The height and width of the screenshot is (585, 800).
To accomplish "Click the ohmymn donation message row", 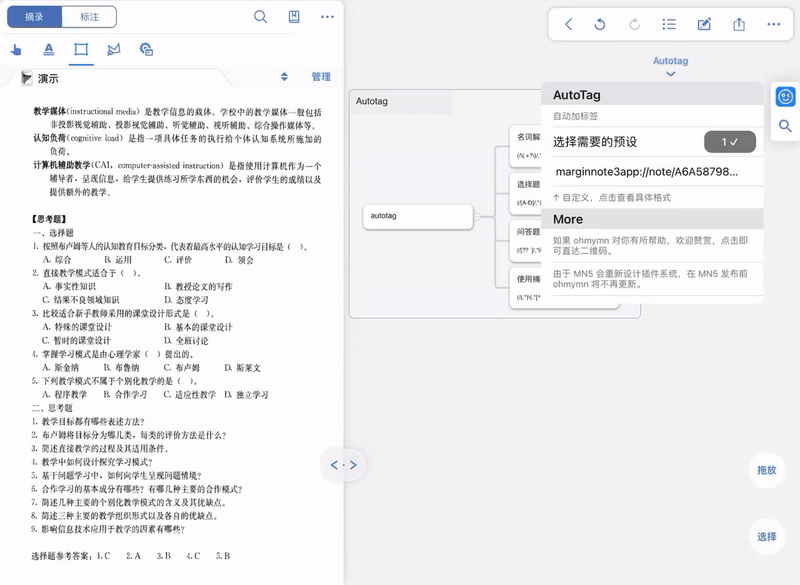I will pyautogui.click(x=652, y=246).
